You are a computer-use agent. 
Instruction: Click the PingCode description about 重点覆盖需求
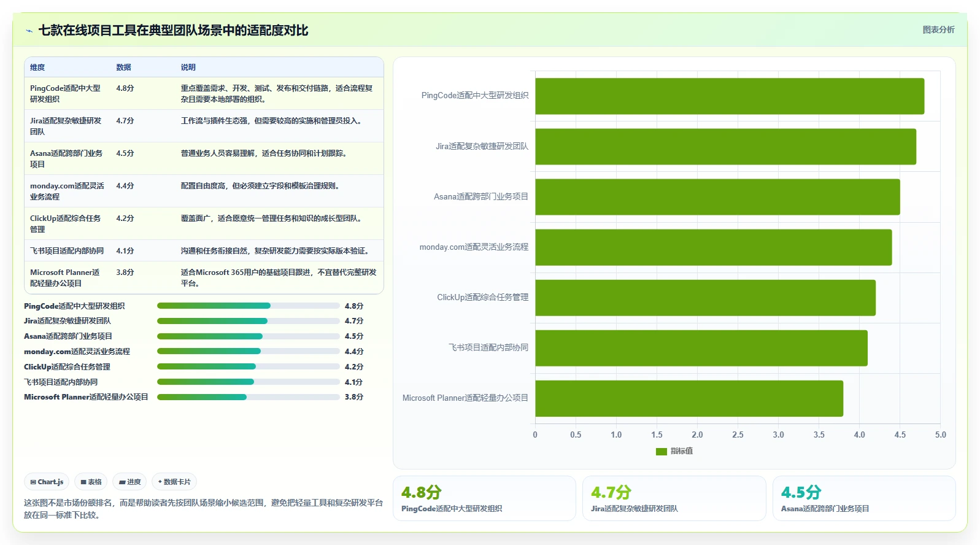tap(277, 94)
